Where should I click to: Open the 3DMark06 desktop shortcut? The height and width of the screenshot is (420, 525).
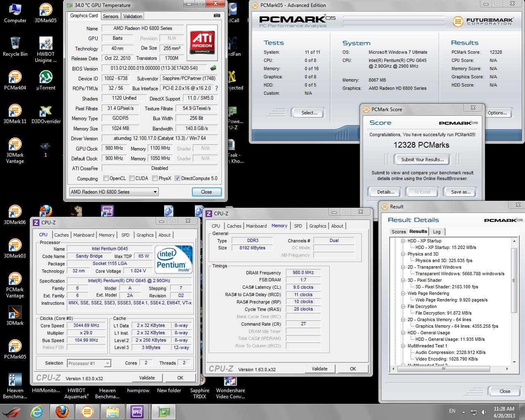coord(15,215)
